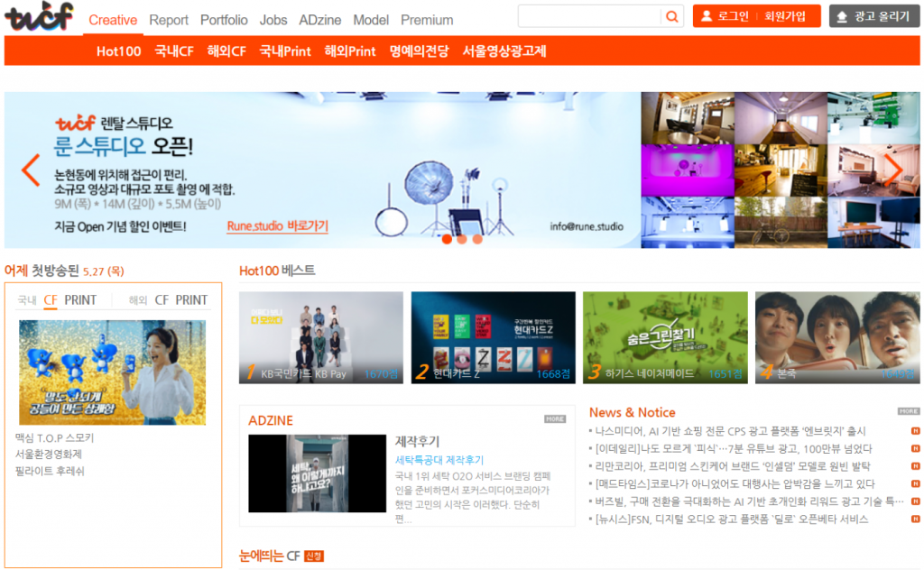This screenshot has height=570, width=924.
Task: Open the Jobs menu
Action: click(273, 20)
